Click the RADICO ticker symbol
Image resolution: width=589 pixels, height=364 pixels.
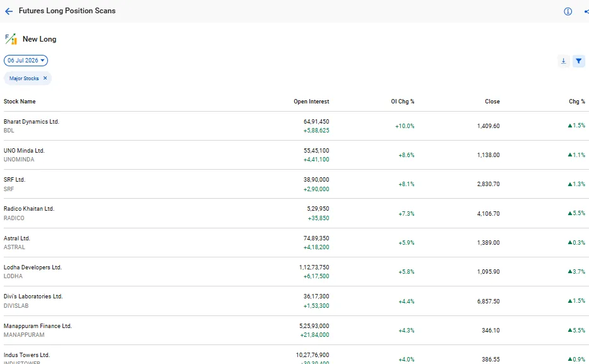click(14, 218)
